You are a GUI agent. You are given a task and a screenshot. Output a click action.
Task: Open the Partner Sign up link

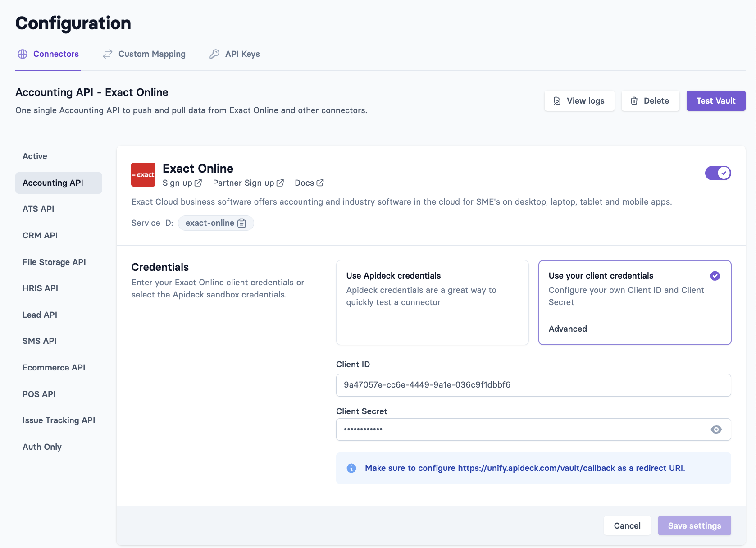(x=248, y=183)
